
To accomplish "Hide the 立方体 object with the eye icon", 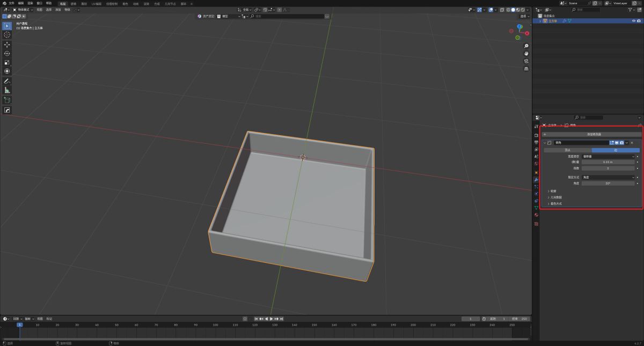I will click(633, 21).
